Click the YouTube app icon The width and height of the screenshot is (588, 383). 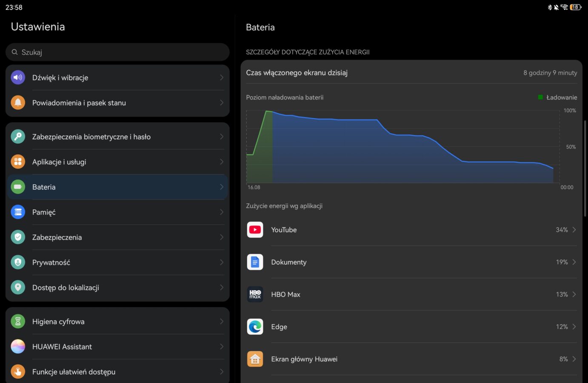(x=255, y=230)
